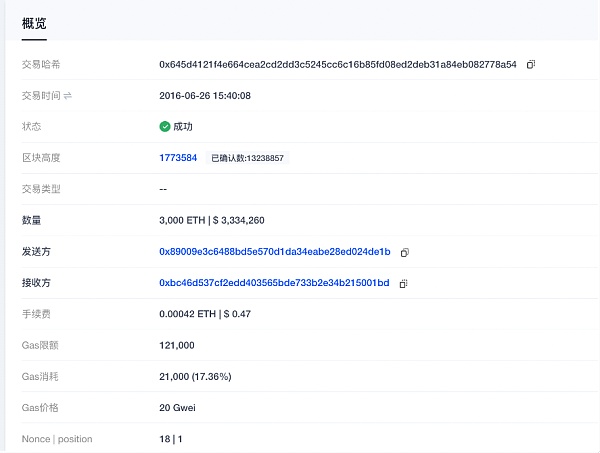Copy the transaction hash using its copy icon
This screenshot has width=600, height=453.
click(531, 64)
